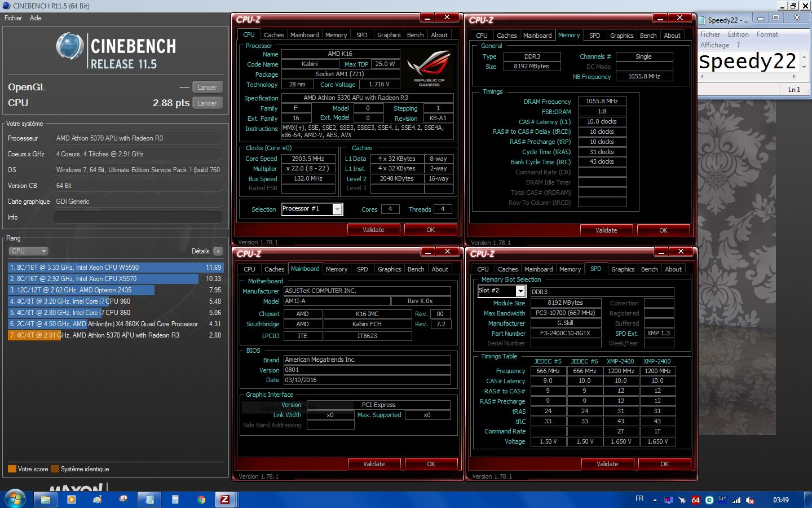
Task: Select Bench tab in the top-left CPU-Z window
Action: pos(416,35)
